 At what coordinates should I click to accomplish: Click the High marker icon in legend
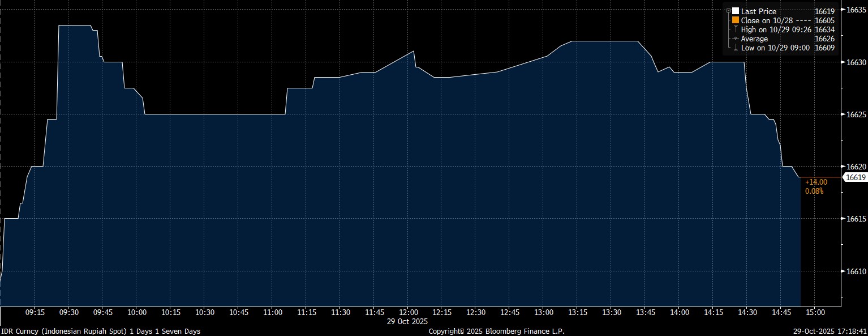tap(736, 29)
